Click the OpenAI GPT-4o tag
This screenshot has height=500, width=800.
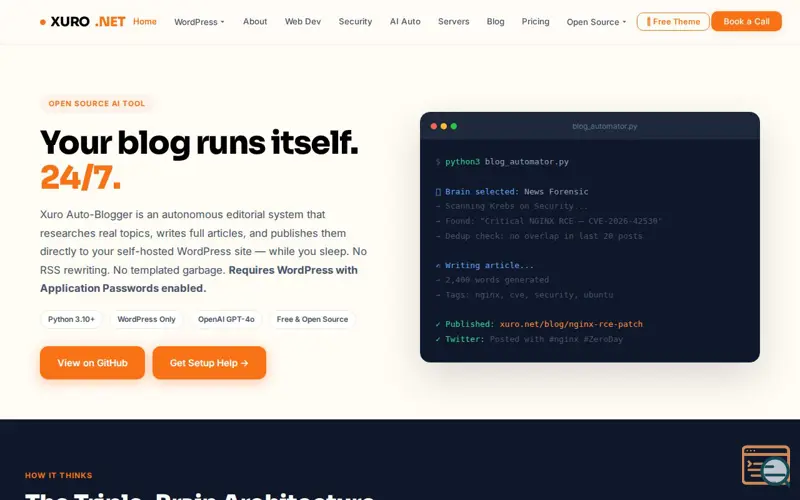pyautogui.click(x=226, y=319)
